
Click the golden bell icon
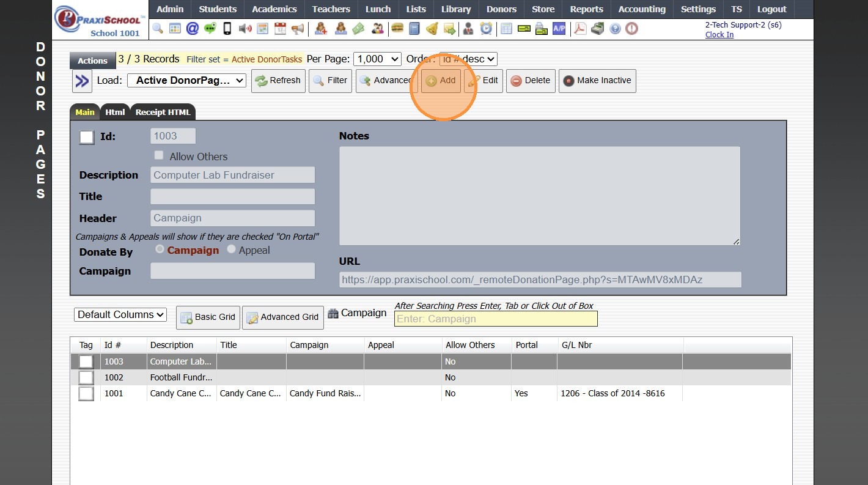click(432, 28)
